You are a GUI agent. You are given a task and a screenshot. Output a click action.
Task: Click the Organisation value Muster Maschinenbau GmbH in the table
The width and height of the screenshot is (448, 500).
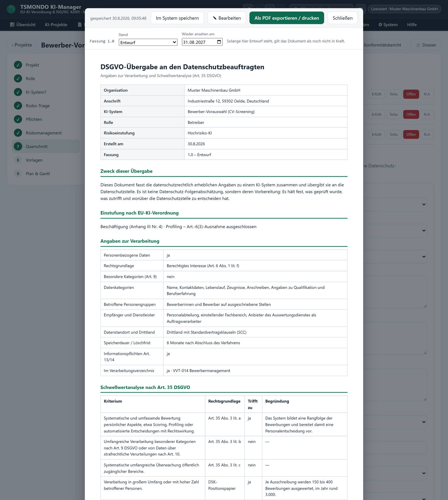pyautogui.click(x=214, y=90)
